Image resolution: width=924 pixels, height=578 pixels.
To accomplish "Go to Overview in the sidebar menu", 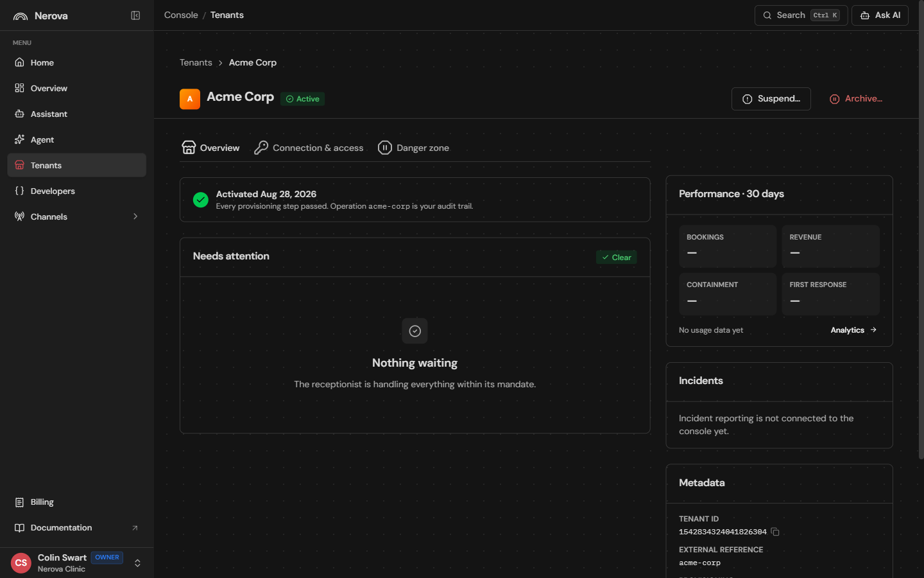I will click(76, 88).
